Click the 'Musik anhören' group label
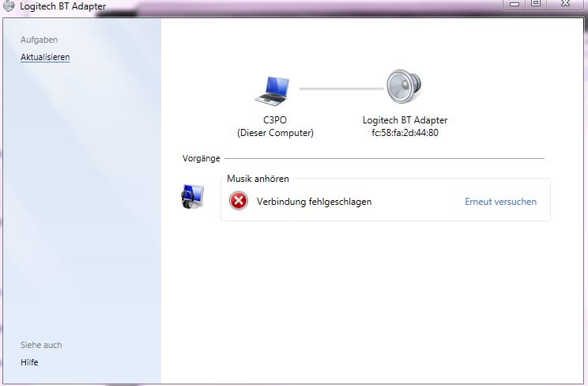Image resolution: width=588 pixels, height=386 pixels. click(x=258, y=179)
